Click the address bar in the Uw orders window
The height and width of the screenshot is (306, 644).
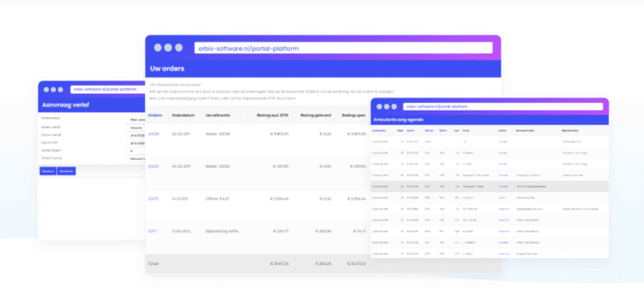pyautogui.click(x=343, y=48)
